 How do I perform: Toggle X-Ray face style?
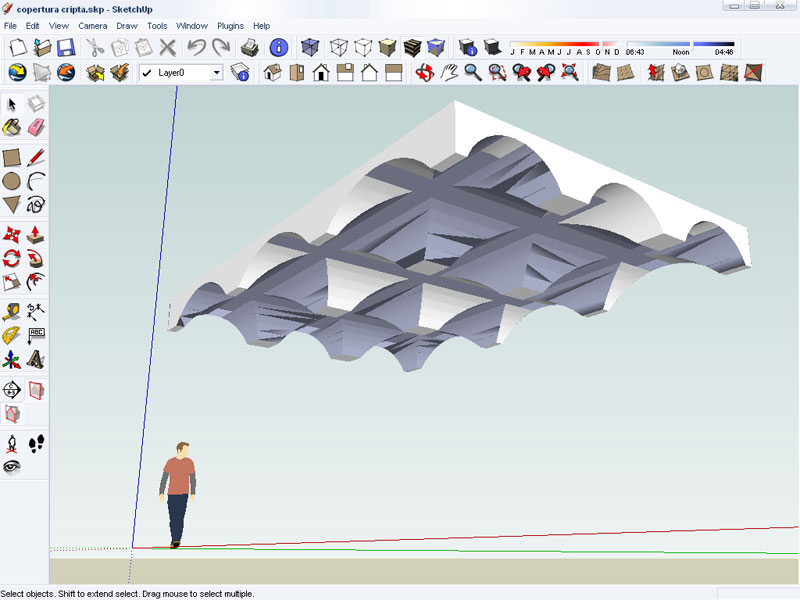310,47
